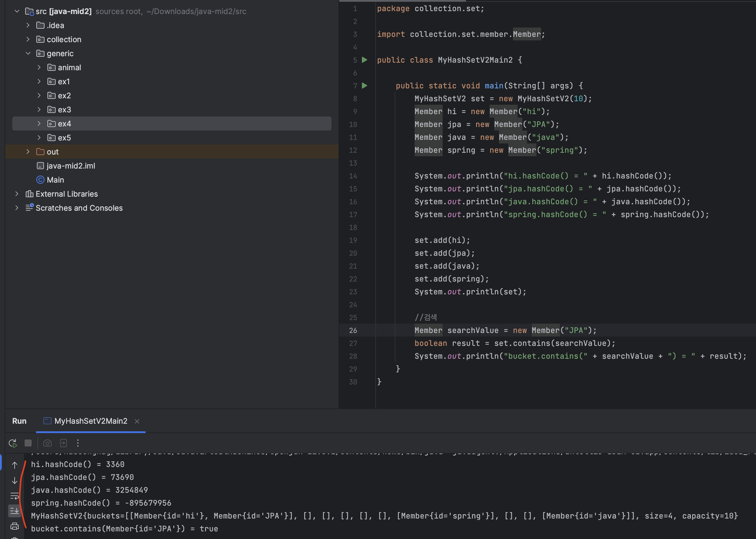Expand the animal package chevron

pos(39,67)
